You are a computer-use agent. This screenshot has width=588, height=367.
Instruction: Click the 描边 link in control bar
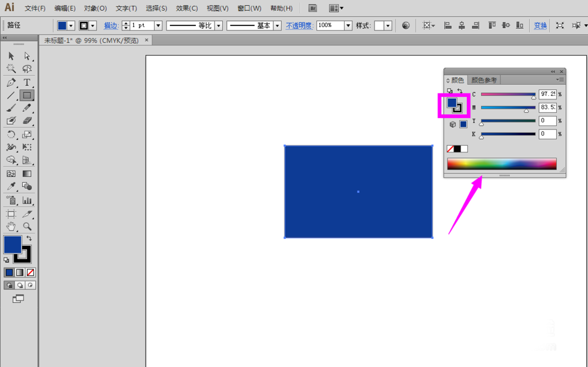pyautogui.click(x=111, y=25)
